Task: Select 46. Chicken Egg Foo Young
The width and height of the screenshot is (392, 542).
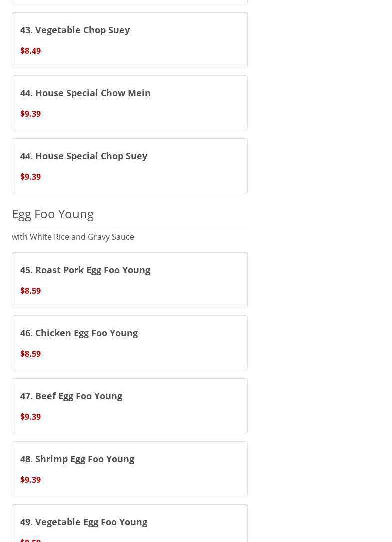Action: tap(79, 333)
